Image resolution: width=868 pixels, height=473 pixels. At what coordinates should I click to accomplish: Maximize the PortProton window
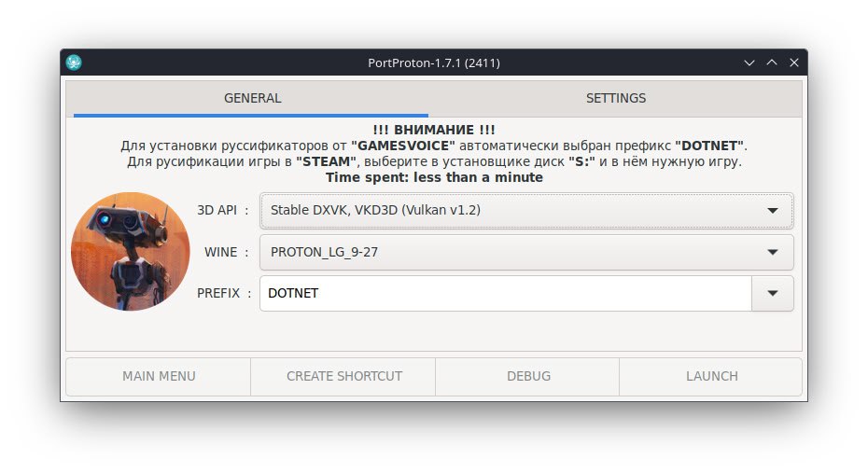click(772, 63)
